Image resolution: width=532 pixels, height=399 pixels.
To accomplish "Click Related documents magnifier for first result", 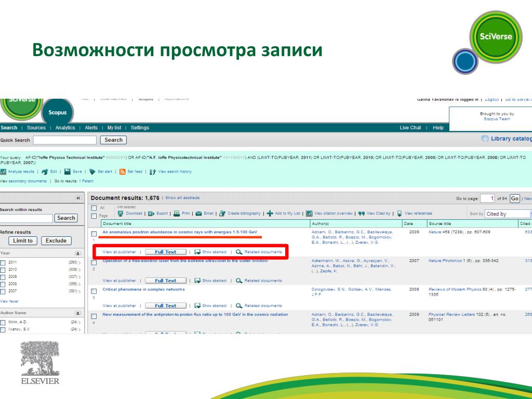I will (239, 252).
